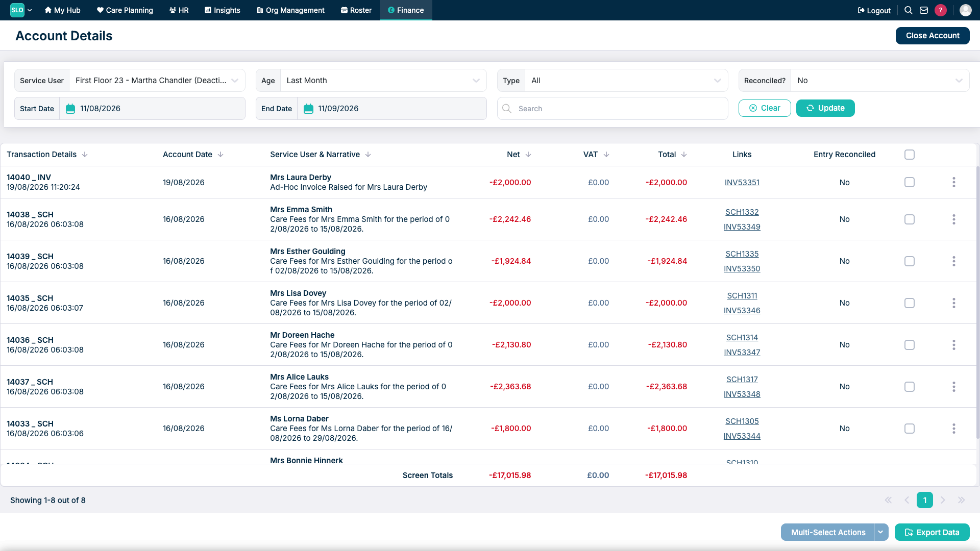Screen dimensions: 980x551
Task: Sort by Net column arrow
Action: 528,155
